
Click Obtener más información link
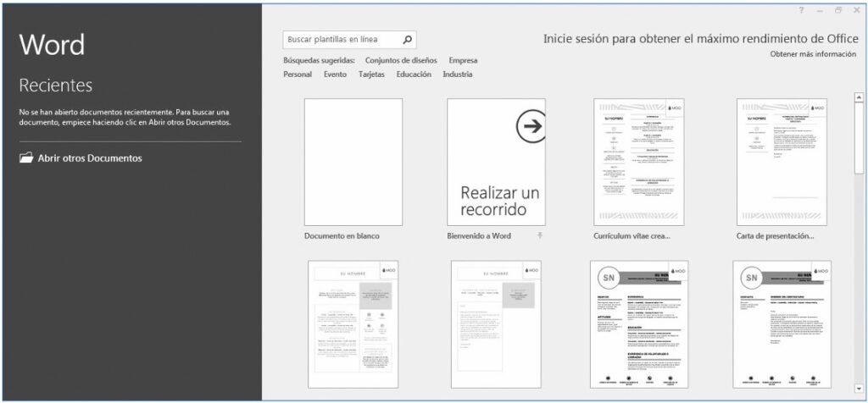pyautogui.click(x=813, y=54)
